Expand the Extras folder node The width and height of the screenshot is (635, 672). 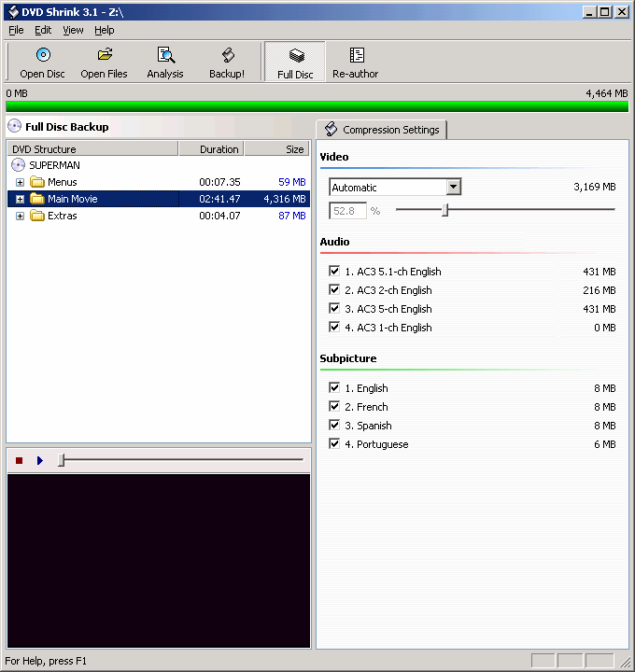21,216
